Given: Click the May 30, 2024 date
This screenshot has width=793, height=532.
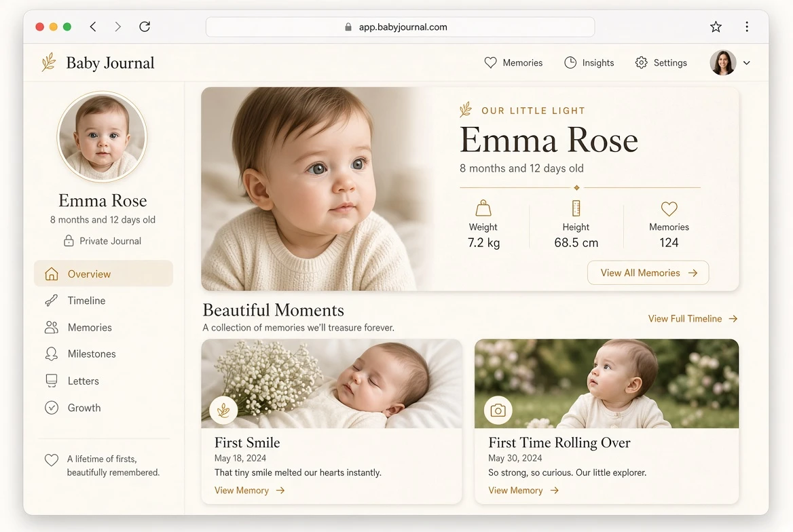Looking at the screenshot, I should 515,458.
